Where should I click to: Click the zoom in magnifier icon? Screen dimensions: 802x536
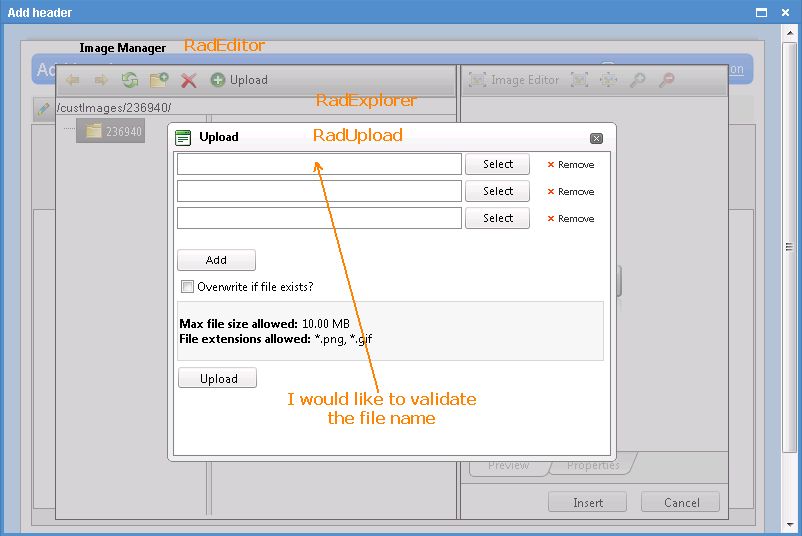[637, 80]
